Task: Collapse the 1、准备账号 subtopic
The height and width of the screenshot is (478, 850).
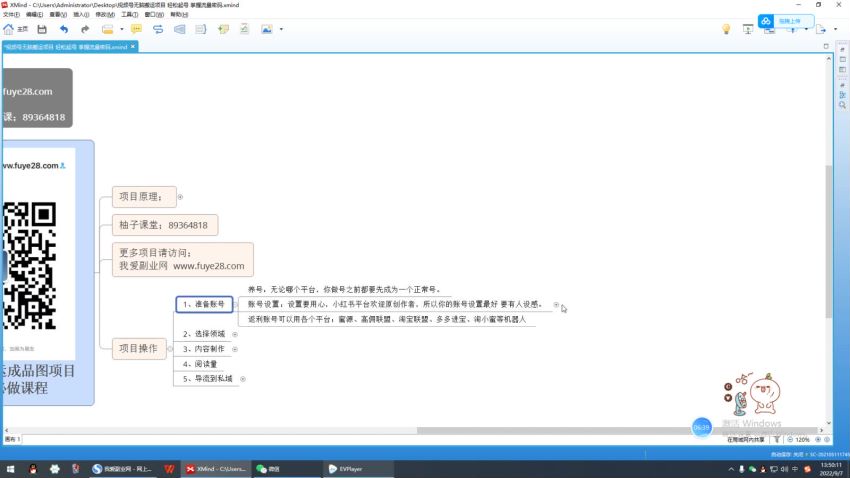Action: (235, 304)
